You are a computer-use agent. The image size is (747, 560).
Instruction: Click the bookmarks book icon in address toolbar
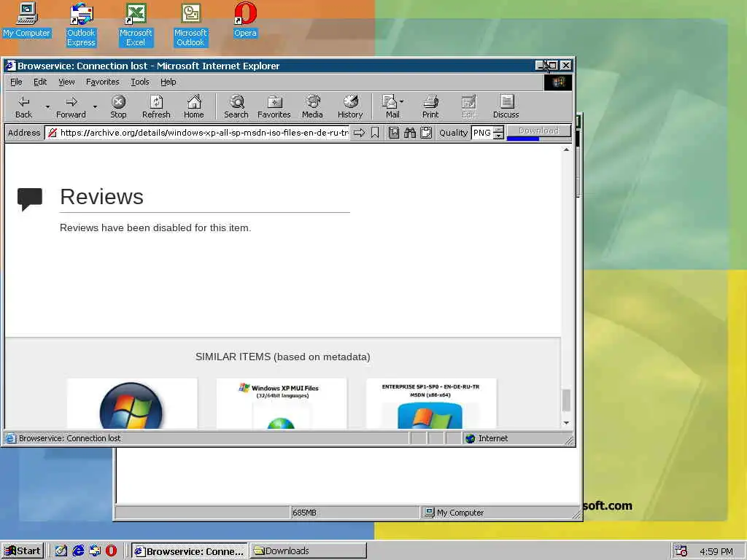[393, 133]
